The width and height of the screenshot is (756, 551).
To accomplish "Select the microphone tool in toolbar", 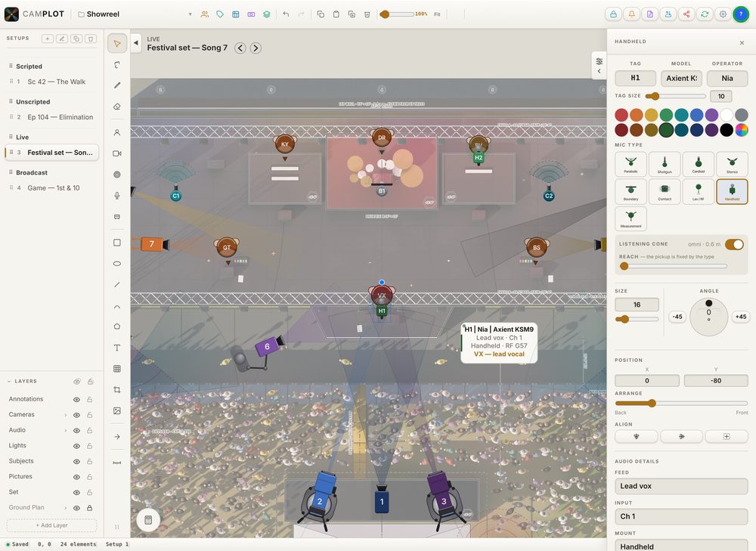I will tap(117, 195).
